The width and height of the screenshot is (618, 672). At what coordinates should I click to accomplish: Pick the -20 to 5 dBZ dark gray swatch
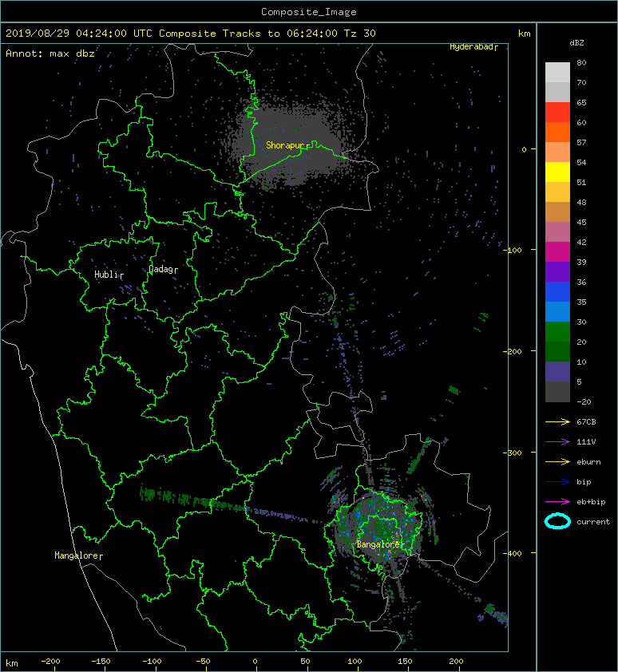(557, 392)
